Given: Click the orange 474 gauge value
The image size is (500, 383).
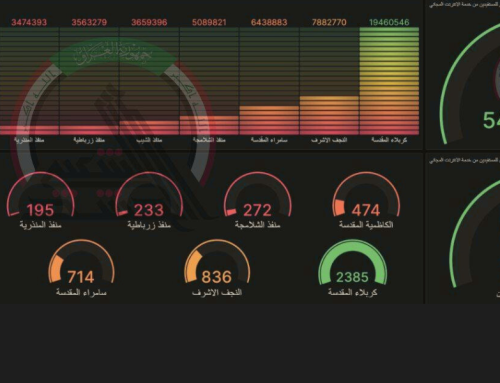Looking at the screenshot, I should click(366, 210).
